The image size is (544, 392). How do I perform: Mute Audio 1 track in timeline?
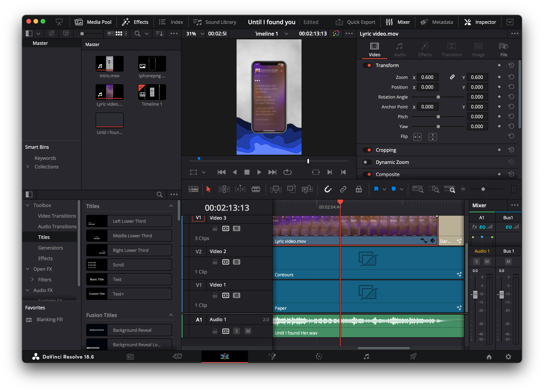(x=248, y=331)
